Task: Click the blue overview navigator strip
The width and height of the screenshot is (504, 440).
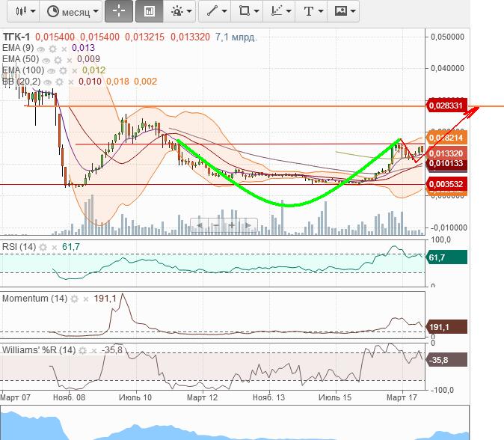Action: pyautogui.click(x=235, y=424)
